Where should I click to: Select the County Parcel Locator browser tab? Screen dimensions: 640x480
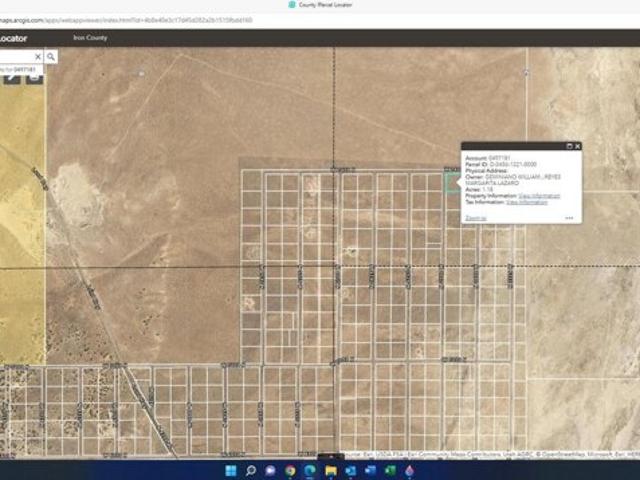[x=320, y=5]
